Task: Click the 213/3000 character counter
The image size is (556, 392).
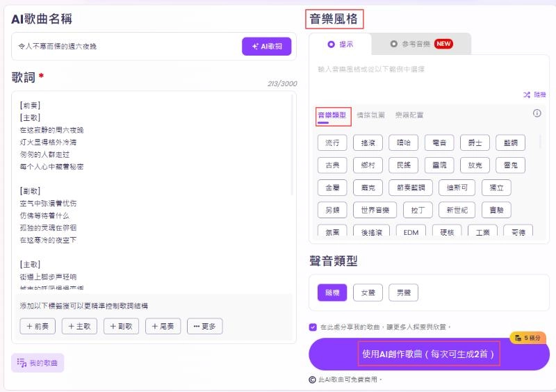Action: click(282, 83)
